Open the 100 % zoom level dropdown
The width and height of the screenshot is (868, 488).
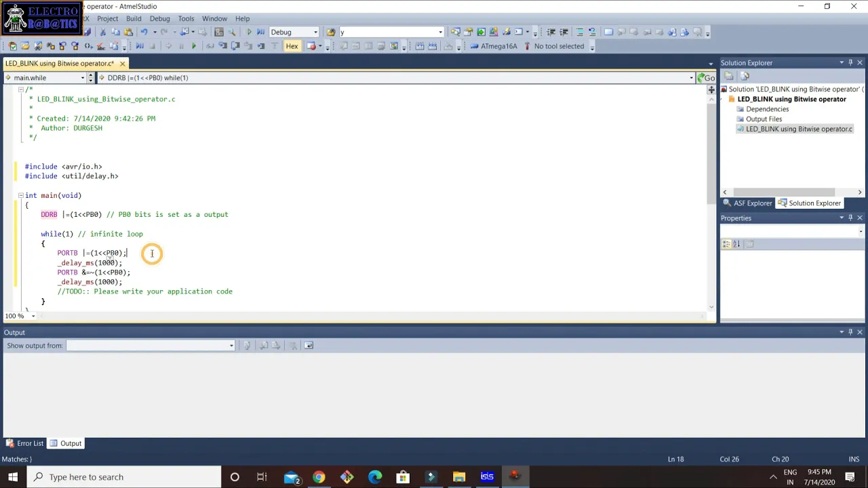(33, 316)
